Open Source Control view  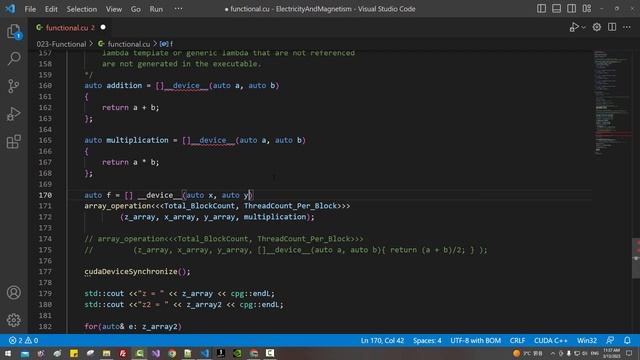[x=13, y=86]
